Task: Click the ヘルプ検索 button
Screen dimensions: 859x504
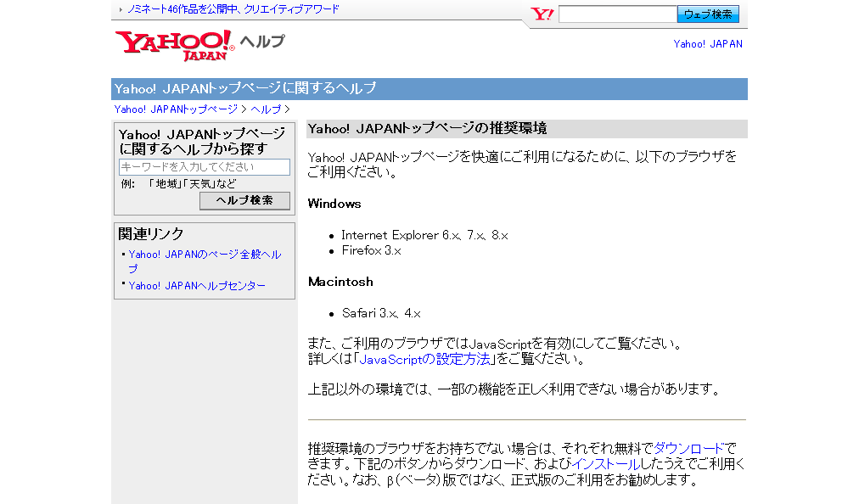Action: pos(244,200)
